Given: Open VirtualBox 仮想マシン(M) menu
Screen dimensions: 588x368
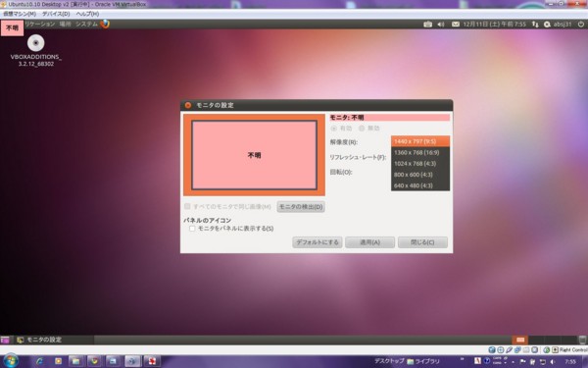Looking at the screenshot, I should pos(20,14).
